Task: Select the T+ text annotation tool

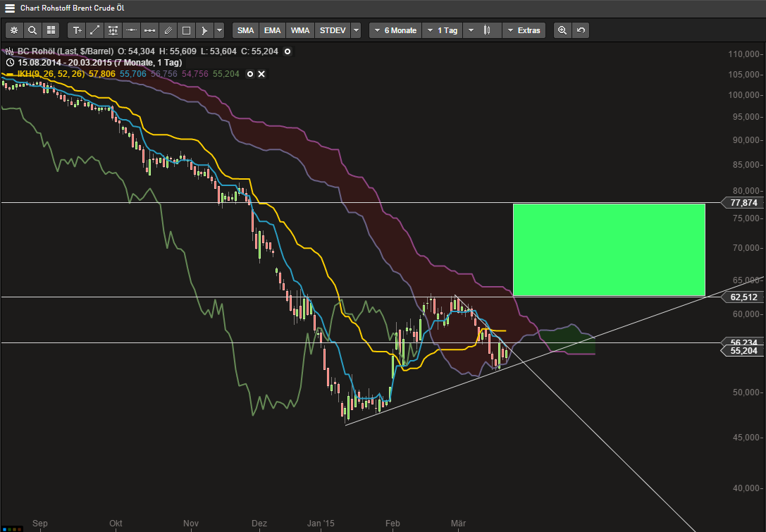Action: (x=77, y=30)
